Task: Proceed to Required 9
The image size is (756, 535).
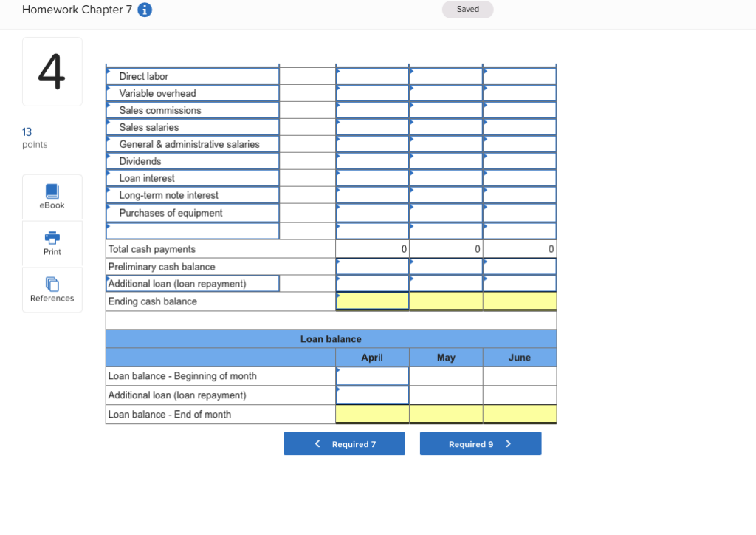Action: click(x=481, y=443)
